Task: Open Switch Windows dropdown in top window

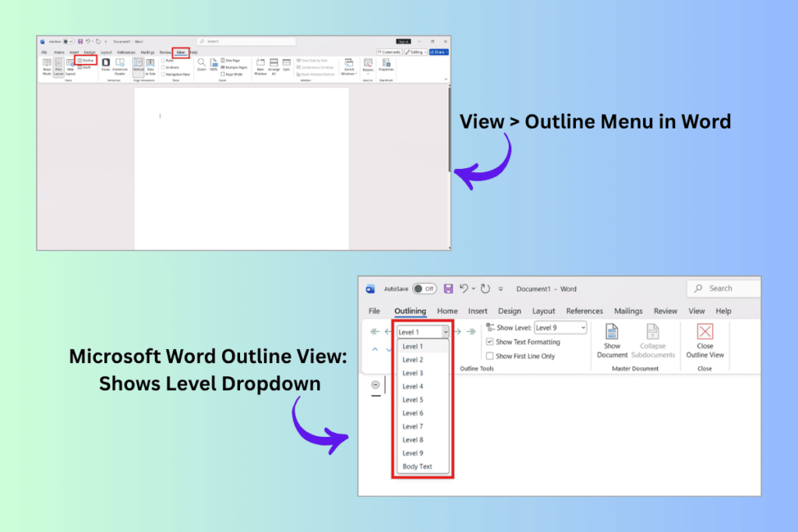Action: [349, 66]
